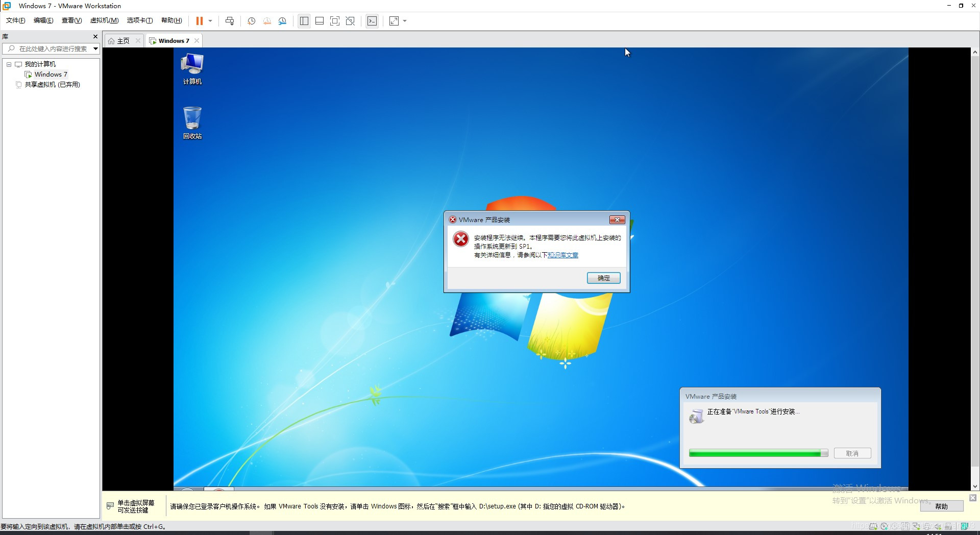The image size is (980, 535).
Task: Open the power options dropdown beside the pause button
Action: (x=210, y=21)
